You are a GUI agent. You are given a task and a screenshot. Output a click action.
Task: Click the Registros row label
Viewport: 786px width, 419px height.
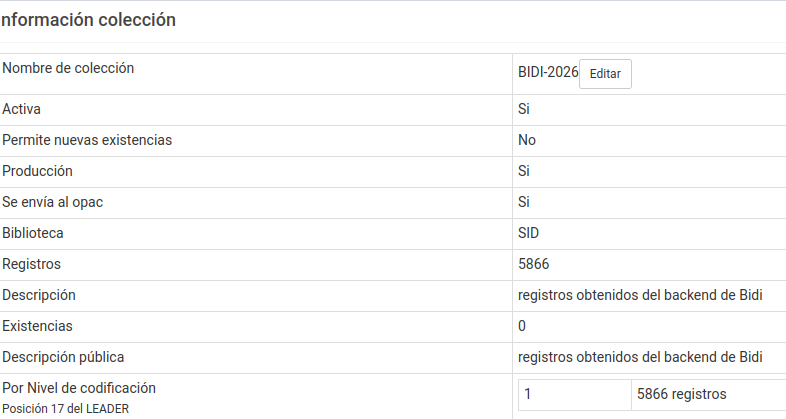tap(32, 264)
